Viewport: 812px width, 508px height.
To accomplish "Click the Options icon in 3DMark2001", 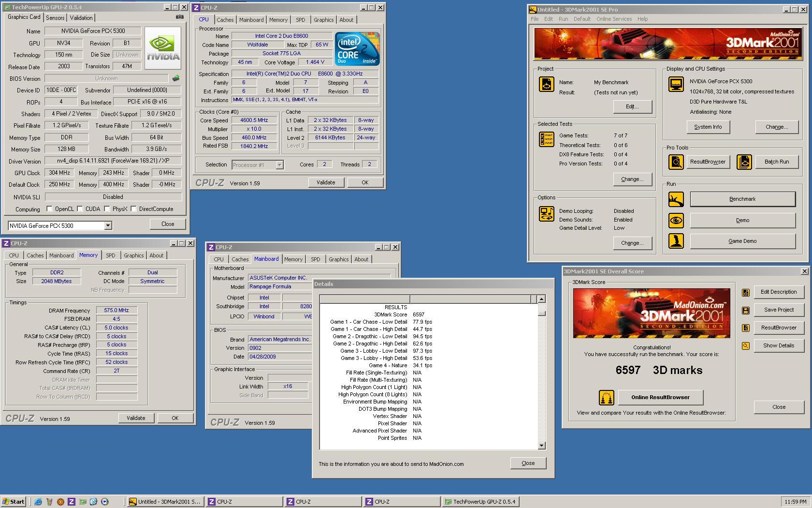I will (x=546, y=213).
